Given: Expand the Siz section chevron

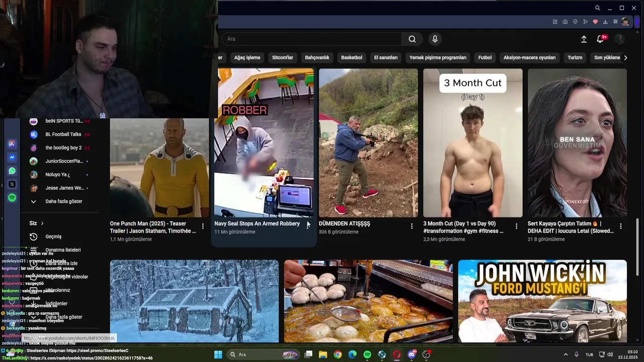Looking at the screenshot, I should click(42, 223).
